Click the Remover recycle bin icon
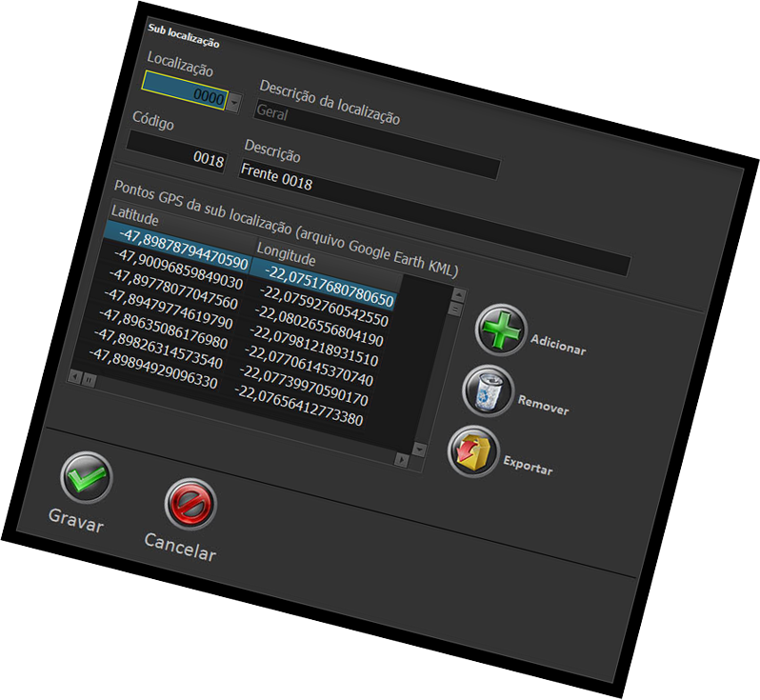 [488, 390]
